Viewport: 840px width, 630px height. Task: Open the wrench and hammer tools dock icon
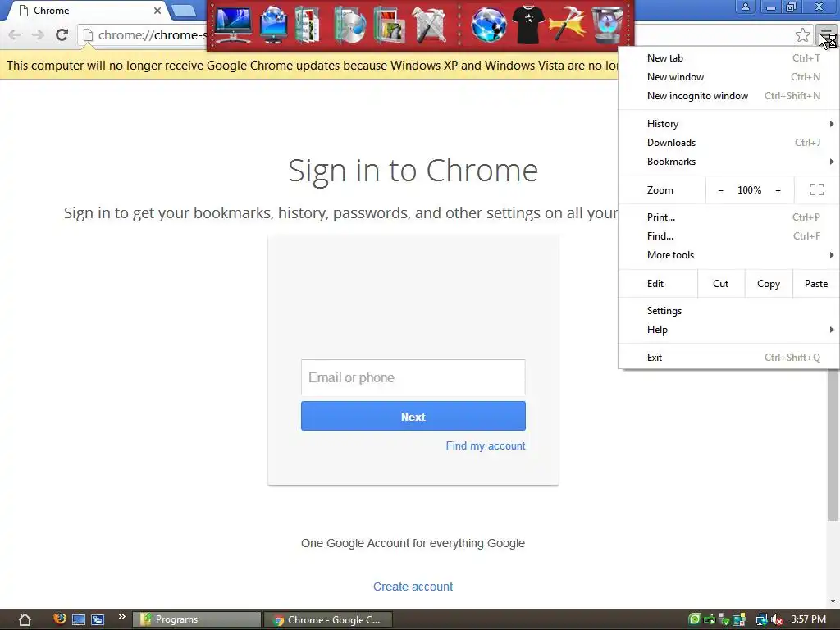click(x=429, y=25)
